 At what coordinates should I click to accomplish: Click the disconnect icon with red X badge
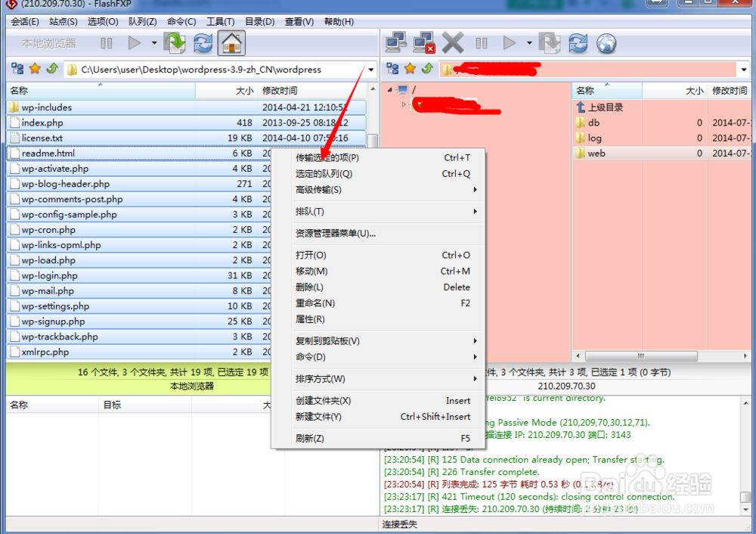click(x=424, y=43)
